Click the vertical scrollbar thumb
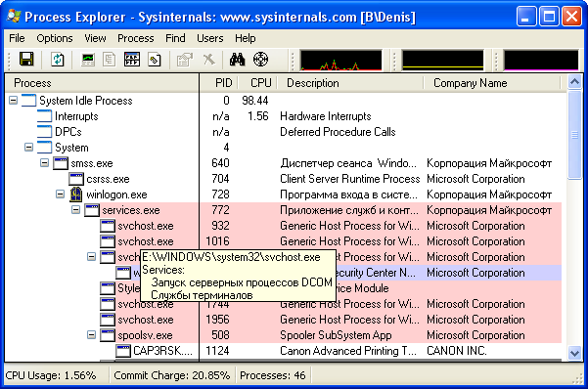The image size is (588, 389). 574,135
